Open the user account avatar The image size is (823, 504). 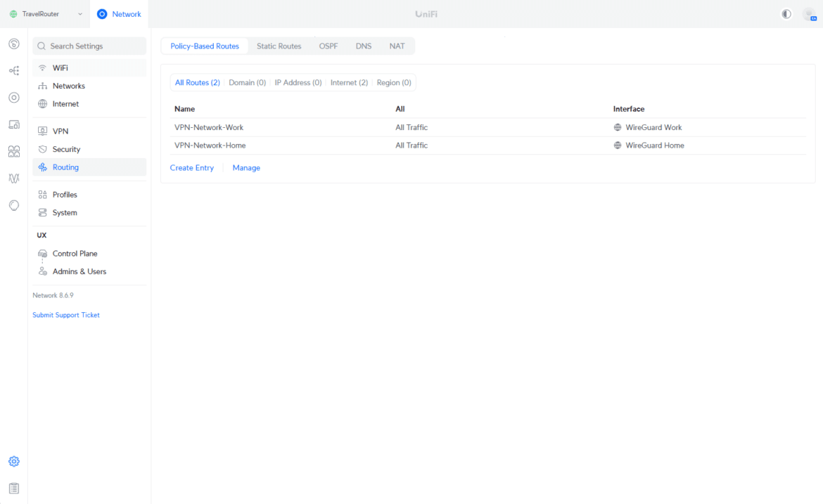tap(810, 14)
